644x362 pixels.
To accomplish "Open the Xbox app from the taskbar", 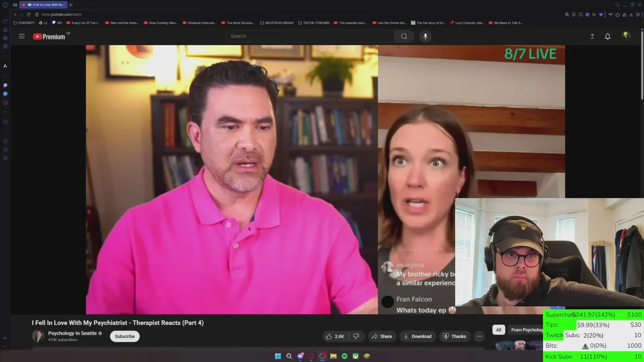I will coord(355,356).
